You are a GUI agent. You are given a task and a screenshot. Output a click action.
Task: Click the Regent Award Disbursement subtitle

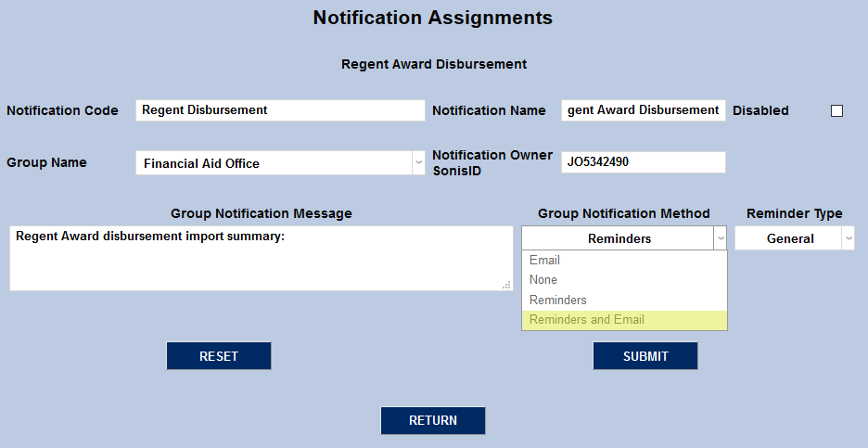click(x=434, y=64)
